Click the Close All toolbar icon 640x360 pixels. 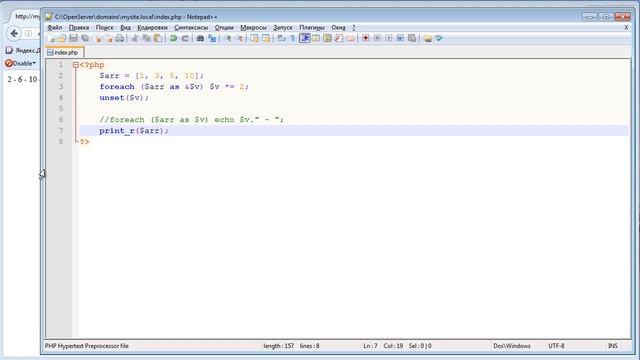click(x=108, y=38)
